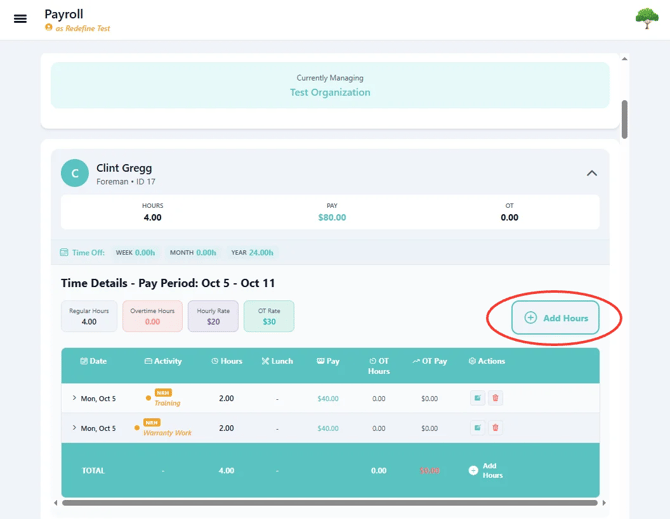The image size is (670, 519).
Task: Click the OT Rate $30 badge
Action: tap(269, 316)
